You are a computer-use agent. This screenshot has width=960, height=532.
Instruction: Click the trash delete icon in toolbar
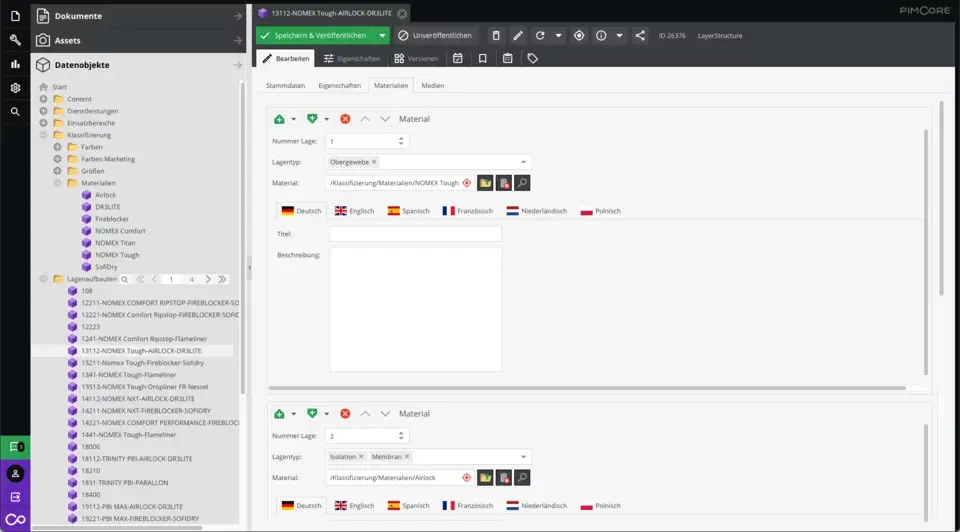click(x=496, y=36)
